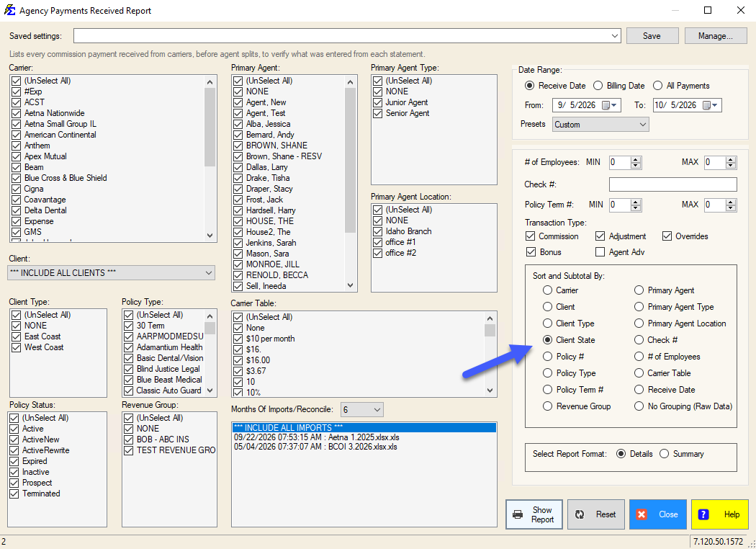
Task: Save the current report settings
Action: click(x=652, y=36)
